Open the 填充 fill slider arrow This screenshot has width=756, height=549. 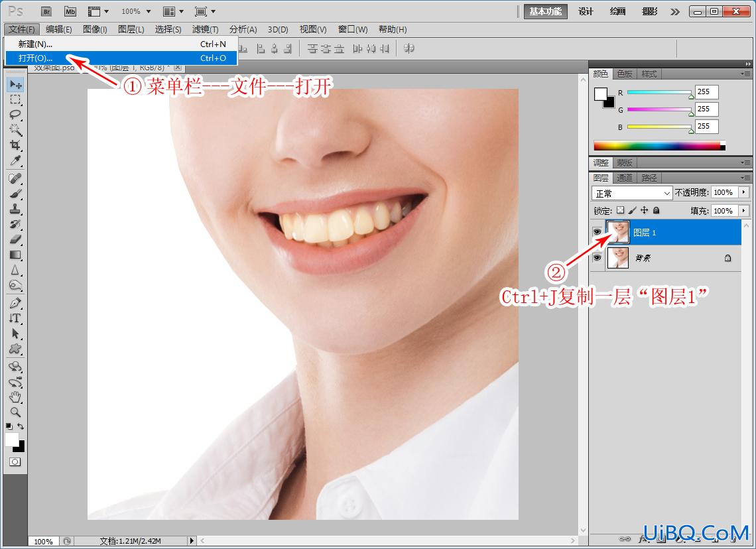[x=744, y=211]
